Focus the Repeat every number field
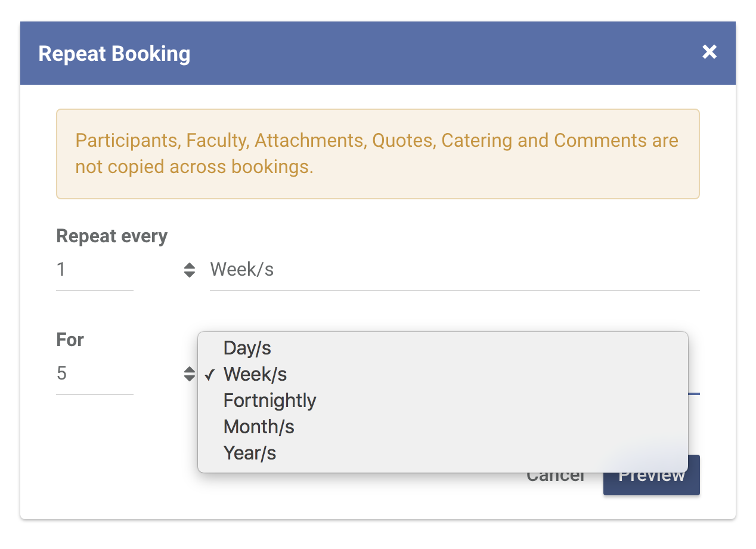 (x=95, y=270)
